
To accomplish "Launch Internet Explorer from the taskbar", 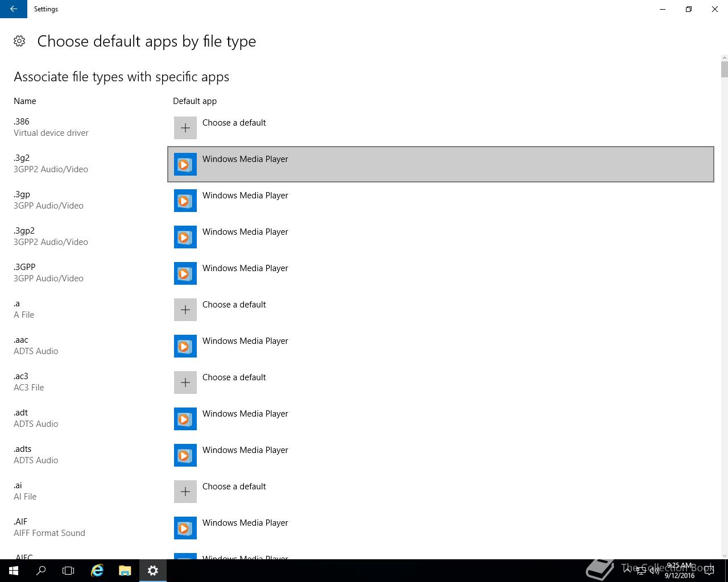I will pos(97,571).
